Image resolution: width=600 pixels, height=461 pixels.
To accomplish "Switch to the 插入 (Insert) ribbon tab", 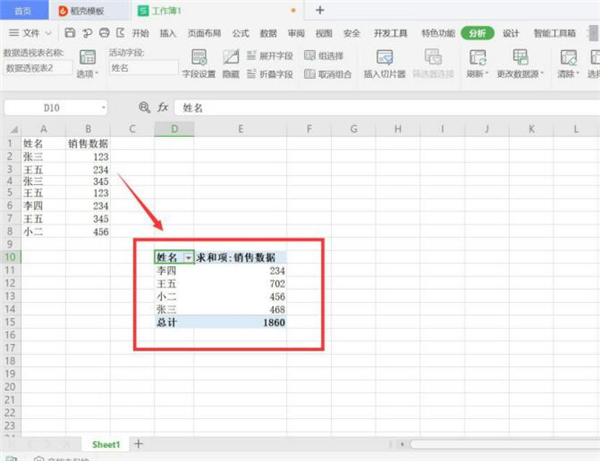I will tap(168, 33).
